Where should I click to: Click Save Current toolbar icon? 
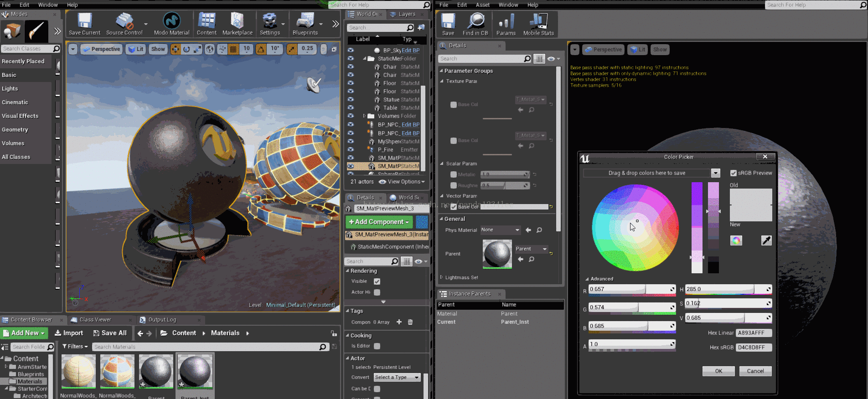click(x=84, y=24)
